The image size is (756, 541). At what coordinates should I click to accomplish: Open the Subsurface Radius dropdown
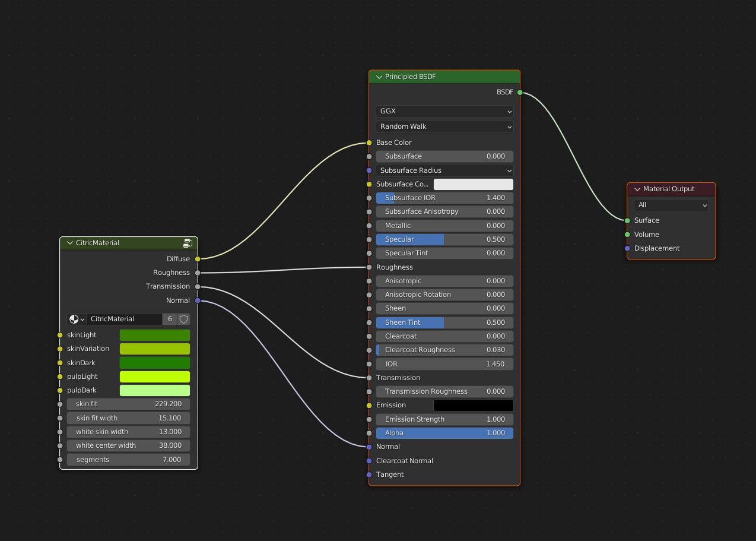[444, 170]
